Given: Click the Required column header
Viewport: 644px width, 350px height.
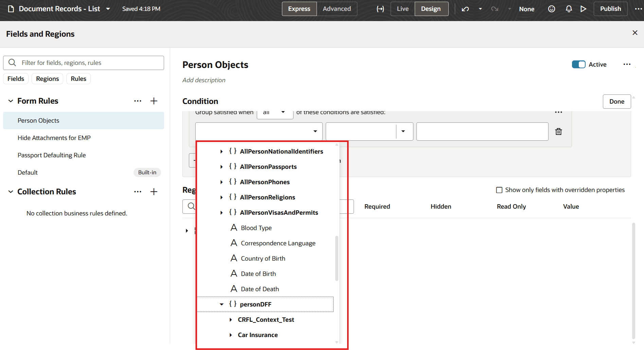Looking at the screenshot, I should (377, 207).
